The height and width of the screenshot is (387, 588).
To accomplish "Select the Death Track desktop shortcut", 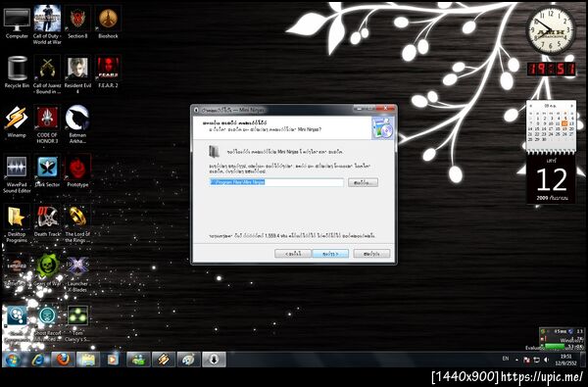I will (47, 220).
